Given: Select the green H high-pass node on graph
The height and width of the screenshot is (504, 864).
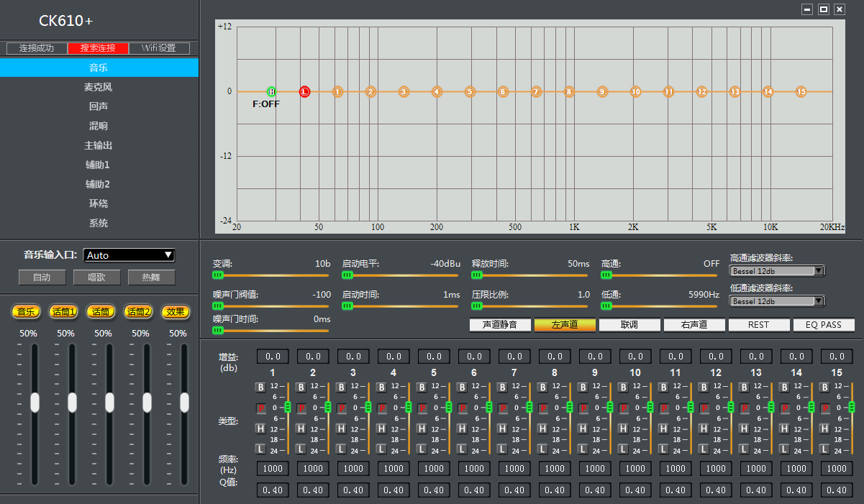Looking at the screenshot, I should point(271,91).
